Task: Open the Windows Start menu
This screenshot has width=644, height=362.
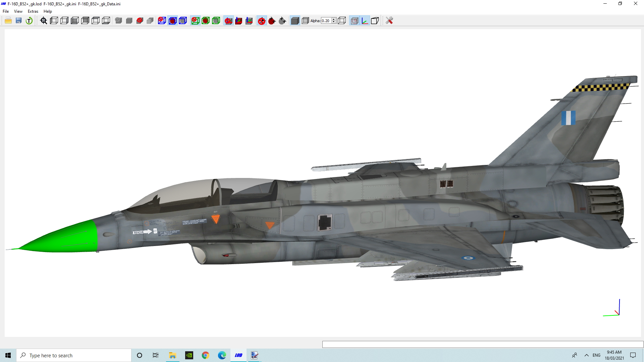Action: (x=8, y=355)
